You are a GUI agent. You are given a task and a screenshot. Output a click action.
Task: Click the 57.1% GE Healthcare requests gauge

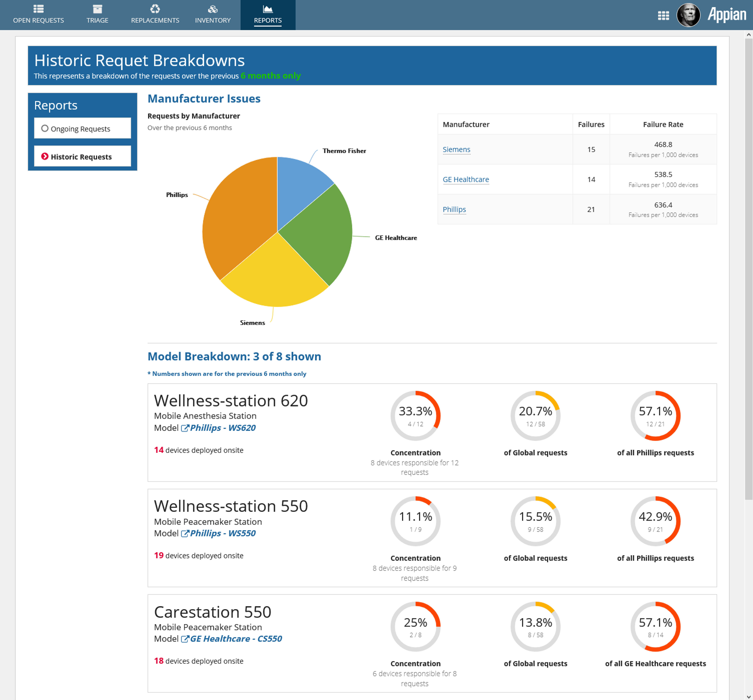point(655,627)
